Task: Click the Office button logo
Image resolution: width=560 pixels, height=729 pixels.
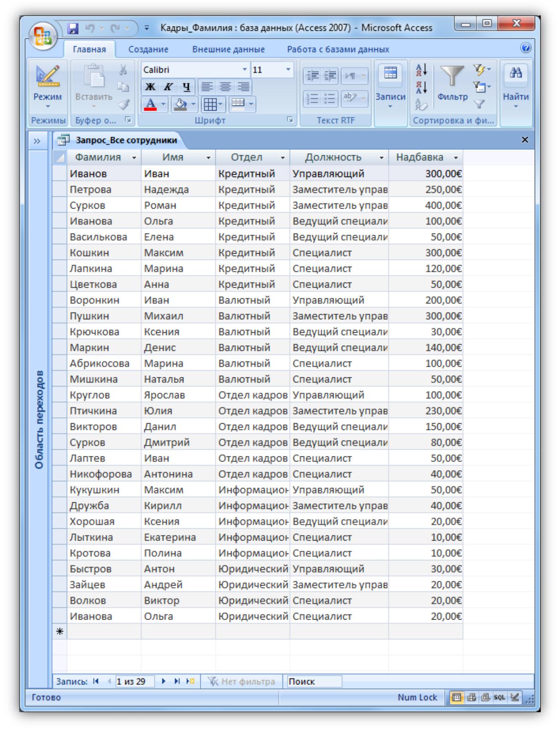Action: [x=42, y=35]
